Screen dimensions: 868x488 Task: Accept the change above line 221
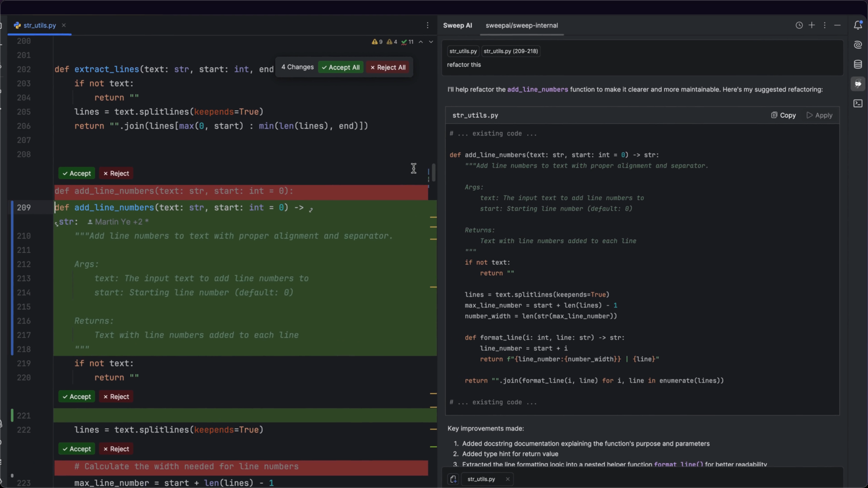click(77, 397)
